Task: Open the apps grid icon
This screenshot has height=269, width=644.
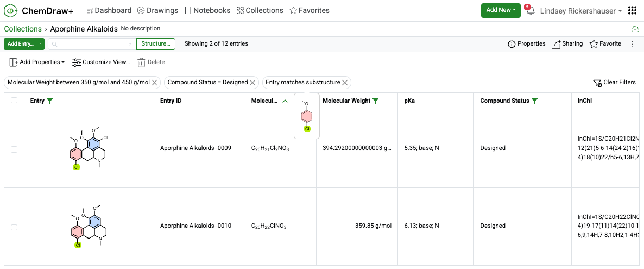Action: pos(633,11)
